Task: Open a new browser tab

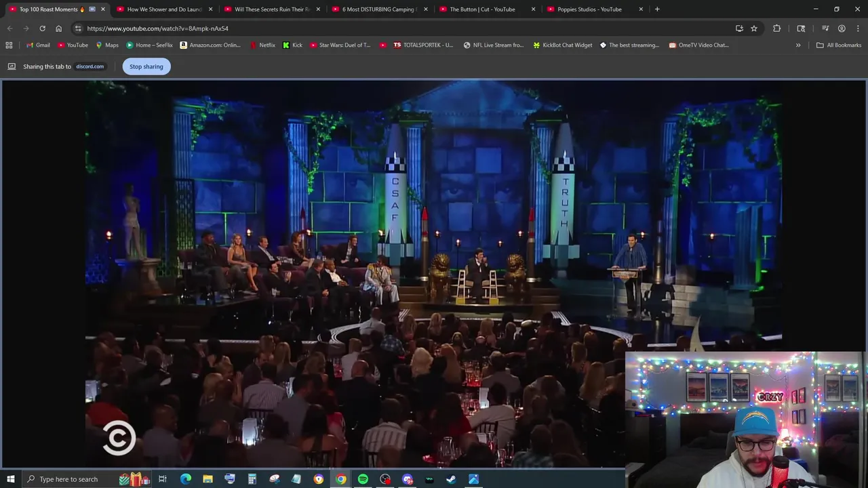Action: point(657,9)
